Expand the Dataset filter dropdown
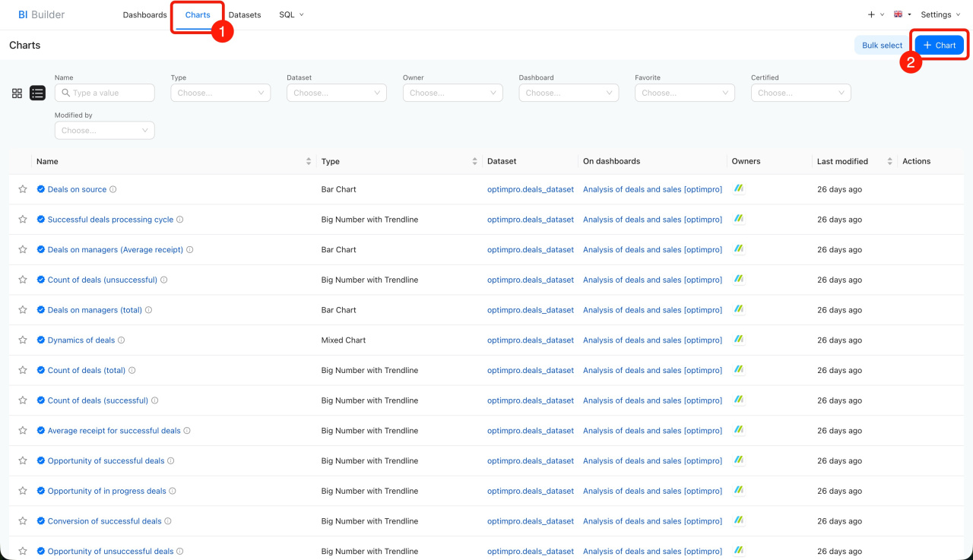This screenshot has width=973, height=560. pyautogui.click(x=337, y=93)
